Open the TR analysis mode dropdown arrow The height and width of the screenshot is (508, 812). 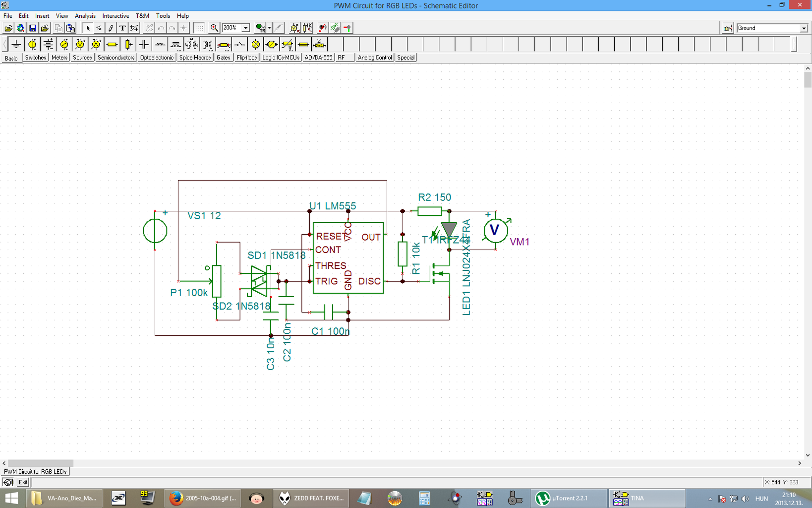(x=269, y=28)
